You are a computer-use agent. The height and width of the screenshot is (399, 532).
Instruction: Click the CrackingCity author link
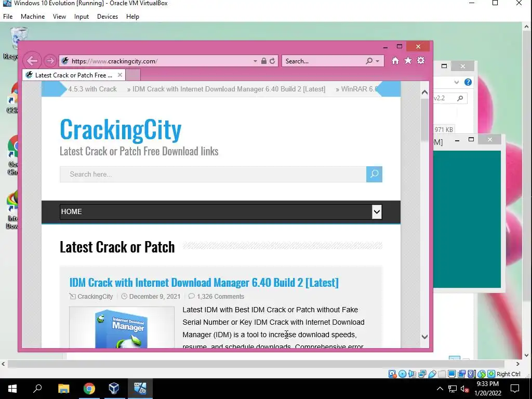click(x=95, y=297)
